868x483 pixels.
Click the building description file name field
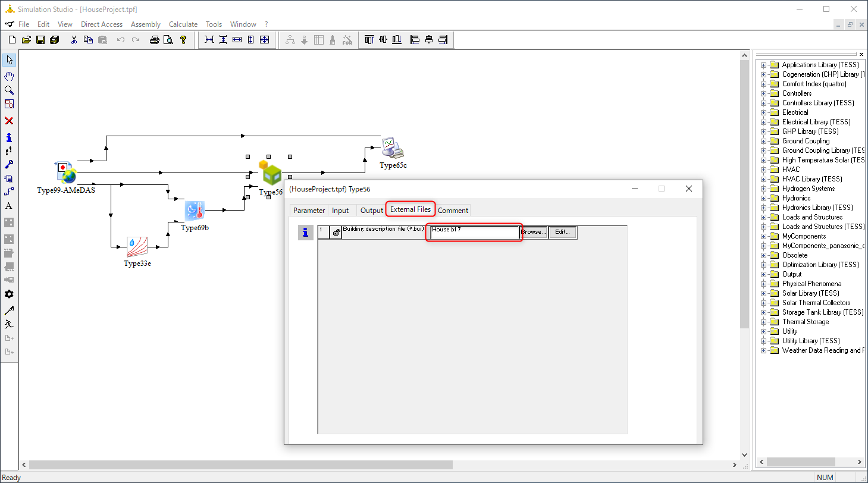click(x=474, y=233)
